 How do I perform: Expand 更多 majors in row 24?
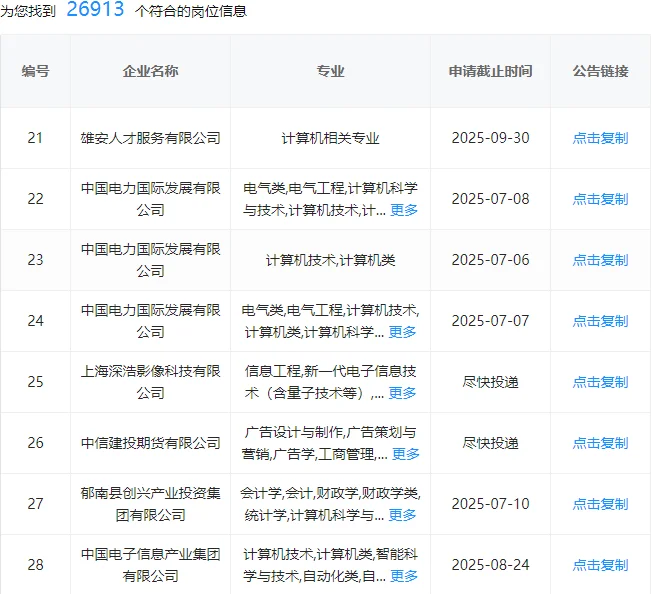(x=402, y=332)
